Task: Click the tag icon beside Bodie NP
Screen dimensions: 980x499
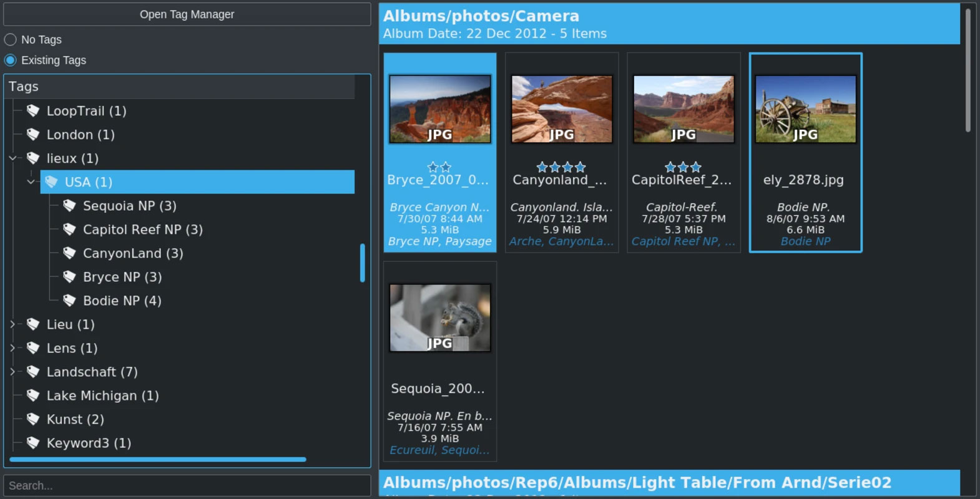Action: coord(69,301)
